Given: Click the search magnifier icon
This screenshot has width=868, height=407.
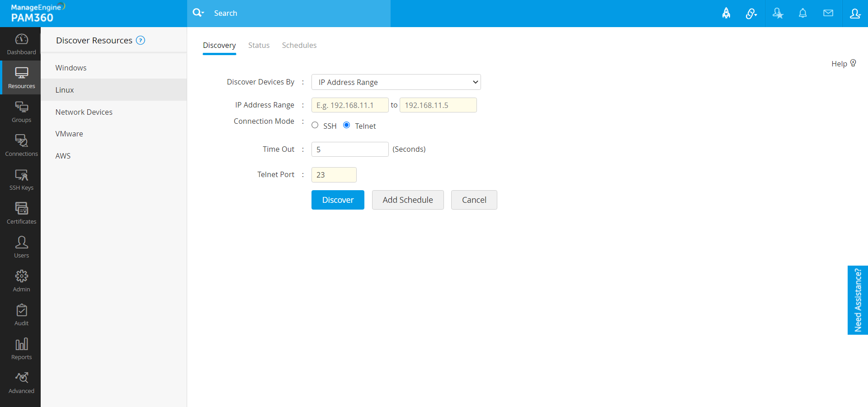Looking at the screenshot, I should (198, 13).
